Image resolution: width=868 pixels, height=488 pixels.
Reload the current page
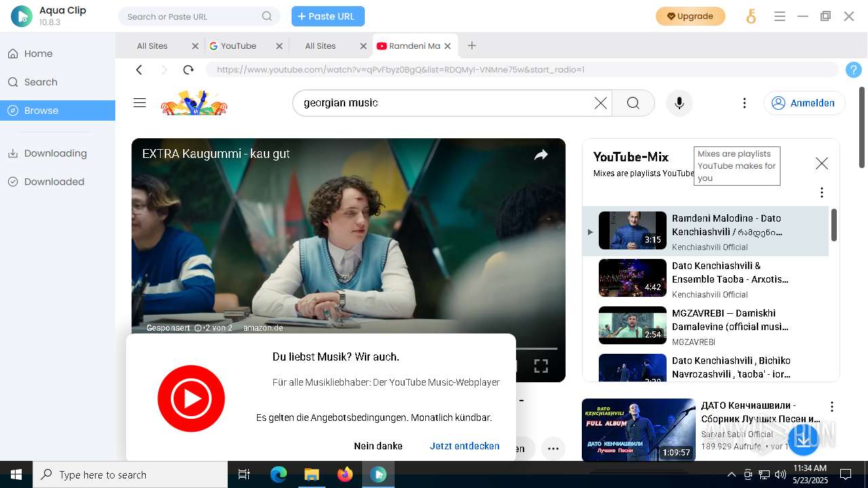pyautogui.click(x=189, y=70)
